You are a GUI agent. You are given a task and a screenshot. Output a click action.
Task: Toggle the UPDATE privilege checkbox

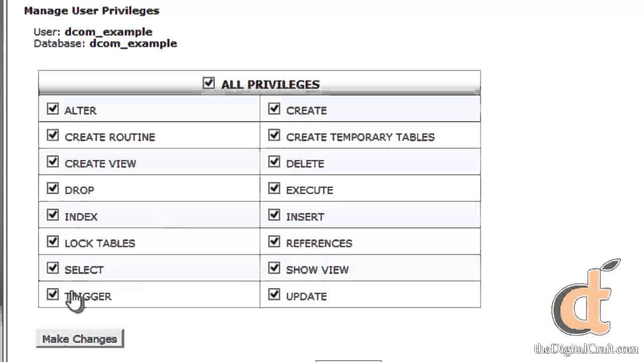(x=274, y=295)
